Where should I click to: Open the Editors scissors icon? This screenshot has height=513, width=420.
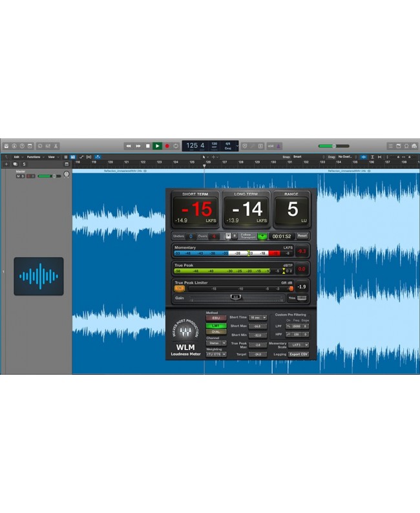pos(56,146)
